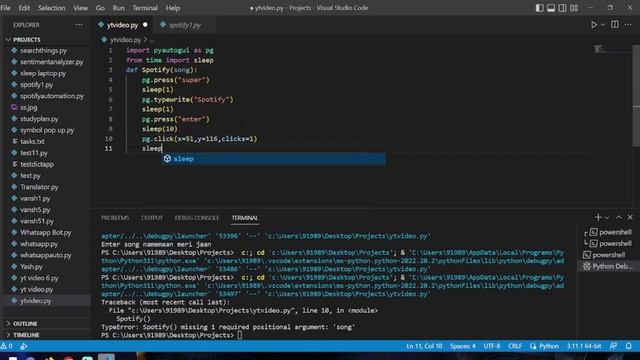Open Whatsapp Bot.py file

(x=46, y=233)
